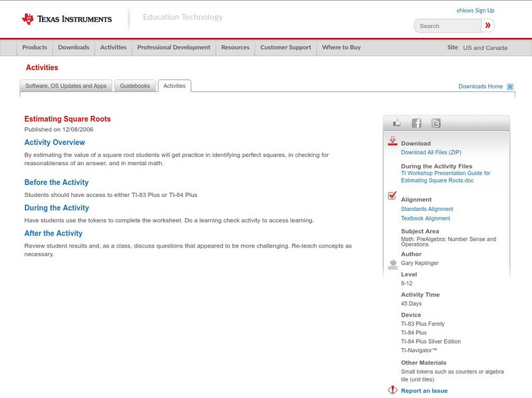Open the Standards Alignment link
This screenshot has height=398, width=532.
coord(427,209)
